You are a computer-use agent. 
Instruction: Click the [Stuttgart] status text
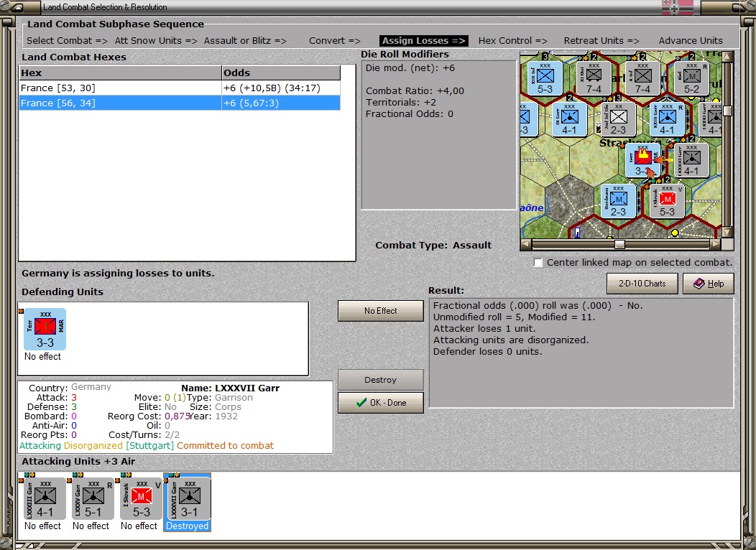(x=149, y=446)
